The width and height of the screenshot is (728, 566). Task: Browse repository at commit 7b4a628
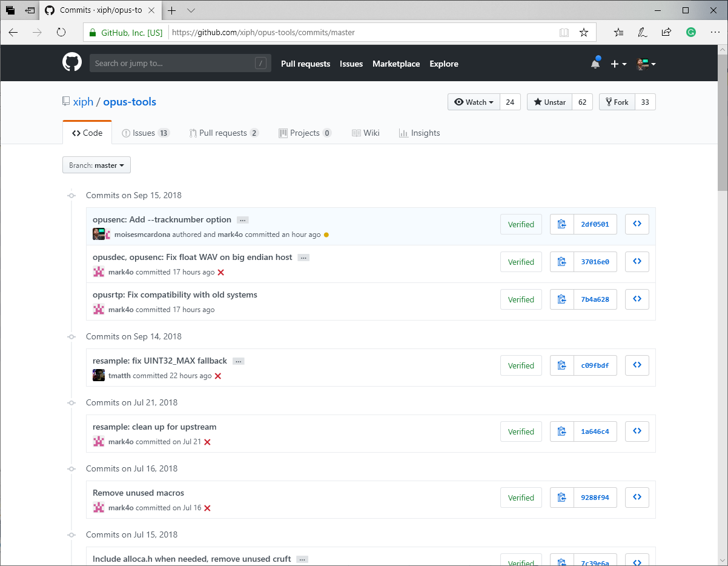tap(637, 299)
